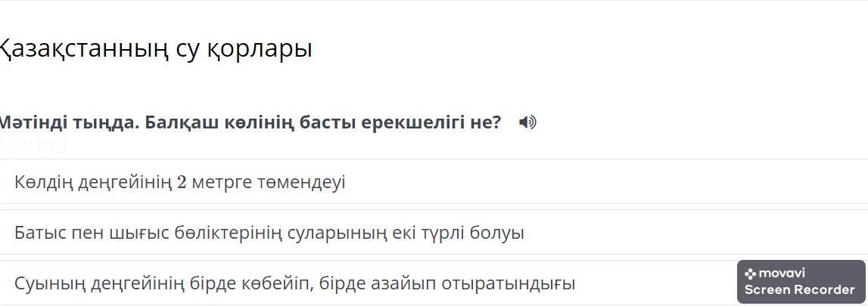Click the question text "Мәтінді тыңда"
Image resolution: width=868 pixels, height=306 pixels.
point(68,122)
